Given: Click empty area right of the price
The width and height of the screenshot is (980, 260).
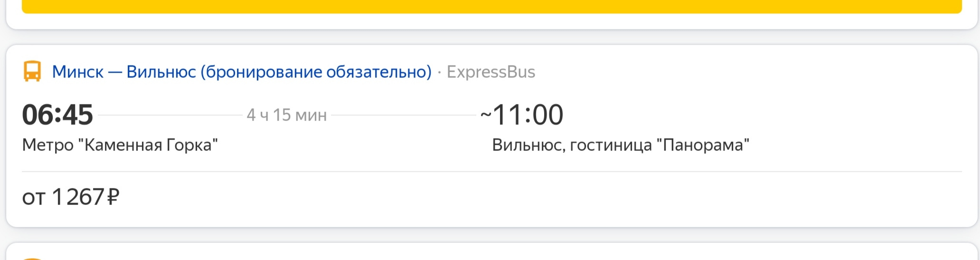Looking at the screenshot, I should 541,197.
